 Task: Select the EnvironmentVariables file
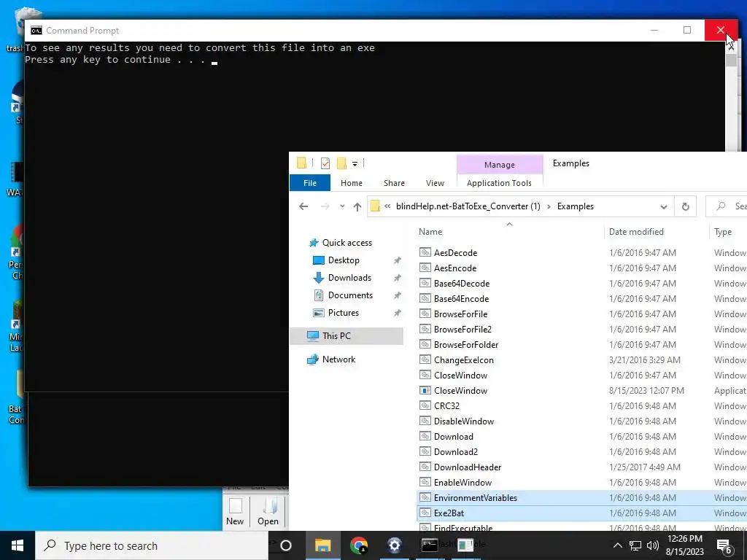[475, 497]
